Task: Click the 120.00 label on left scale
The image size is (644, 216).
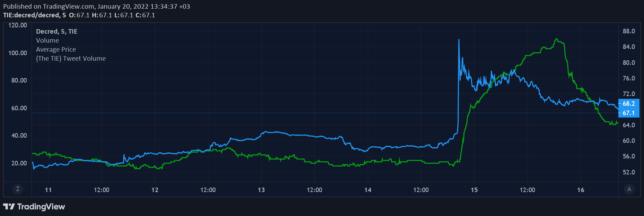Action: coord(18,25)
